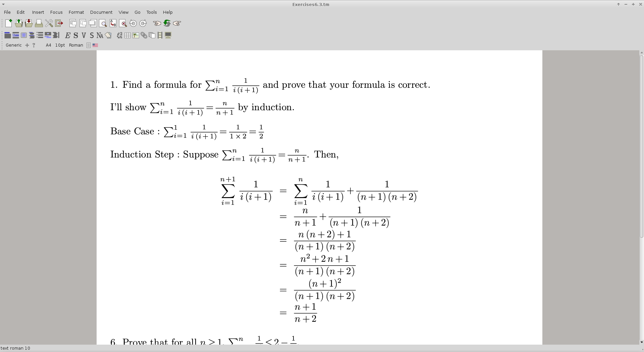
Task: Open the 10pt font size dropdown
Action: (x=60, y=45)
